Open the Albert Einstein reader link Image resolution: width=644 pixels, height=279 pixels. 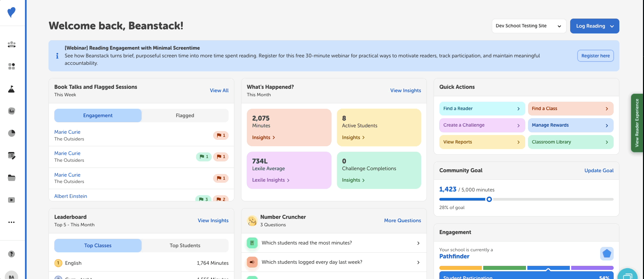70,196
